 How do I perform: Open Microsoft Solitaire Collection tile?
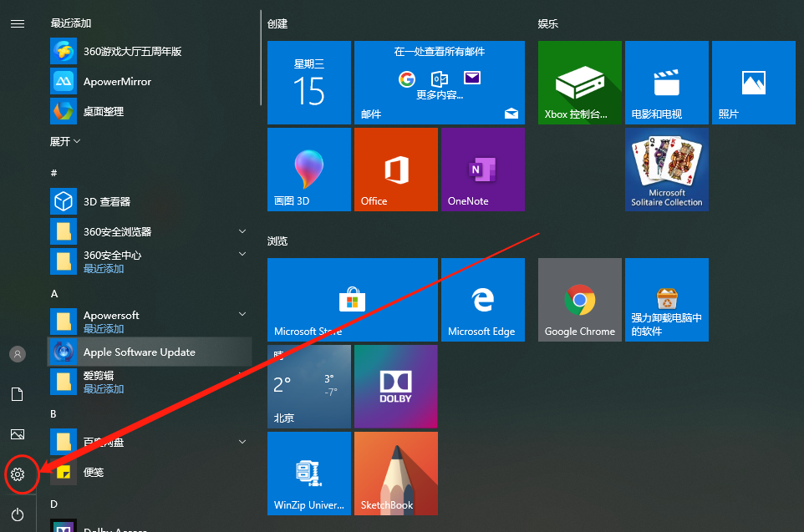coord(667,170)
